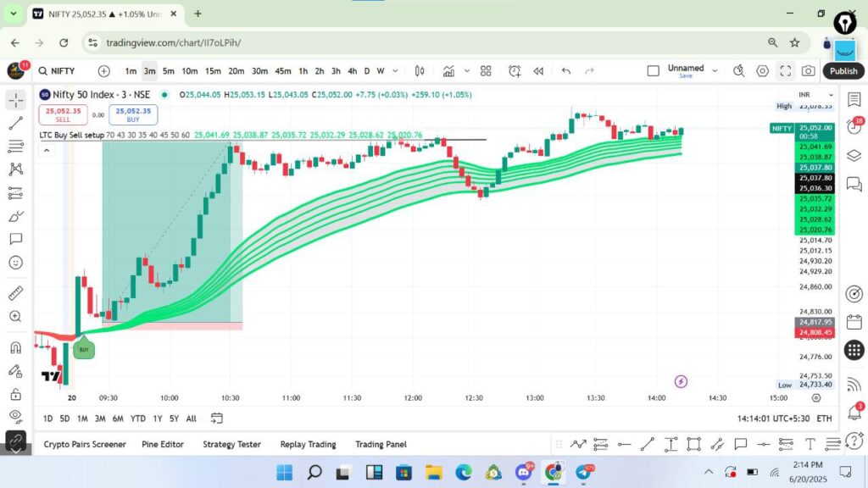Open the Strategy Tester tab
Screen dimensions: 868x488
tap(231, 444)
